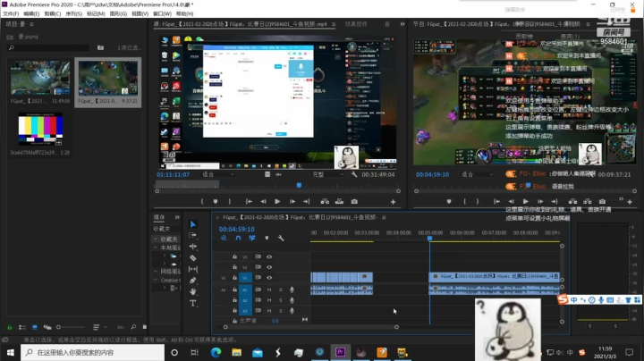
Task: Open the 窗口(W) menu
Action: (162, 14)
